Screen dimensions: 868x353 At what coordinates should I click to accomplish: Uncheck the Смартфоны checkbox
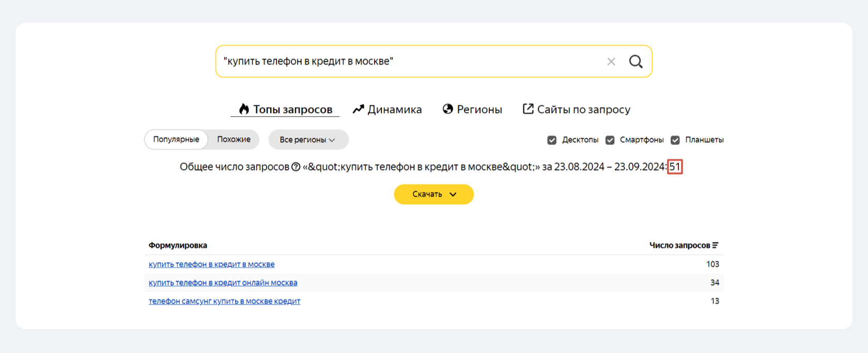coord(610,140)
